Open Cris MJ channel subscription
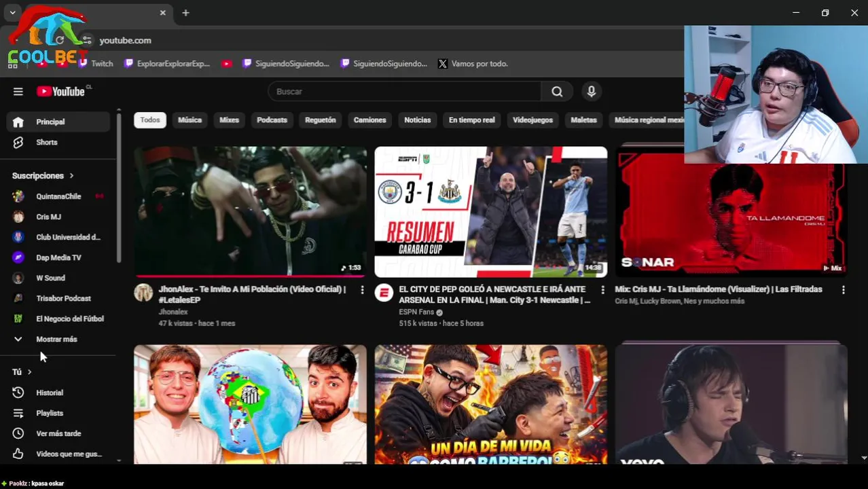The height and width of the screenshot is (489, 868). (x=58, y=217)
